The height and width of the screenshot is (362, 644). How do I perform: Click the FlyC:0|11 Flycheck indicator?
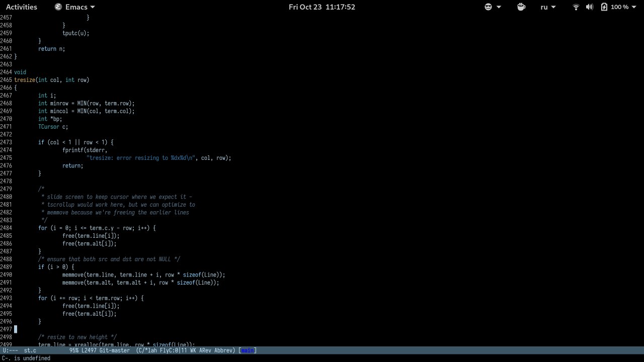point(174,350)
